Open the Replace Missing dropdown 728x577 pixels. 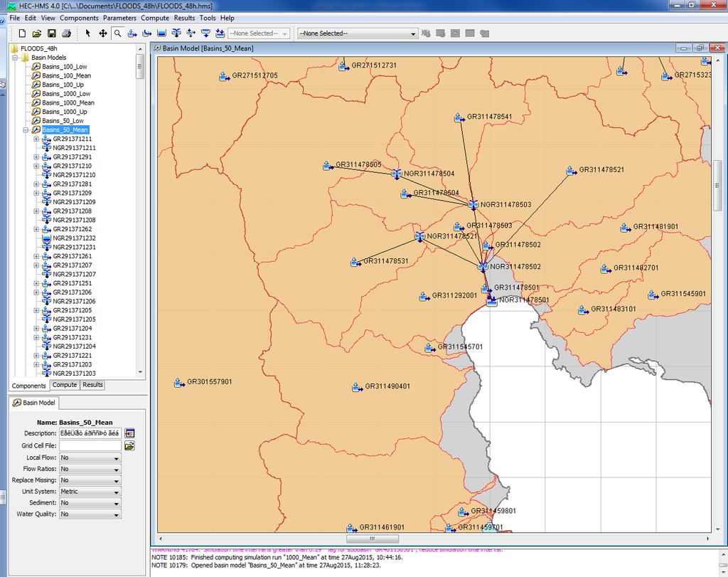90,480
